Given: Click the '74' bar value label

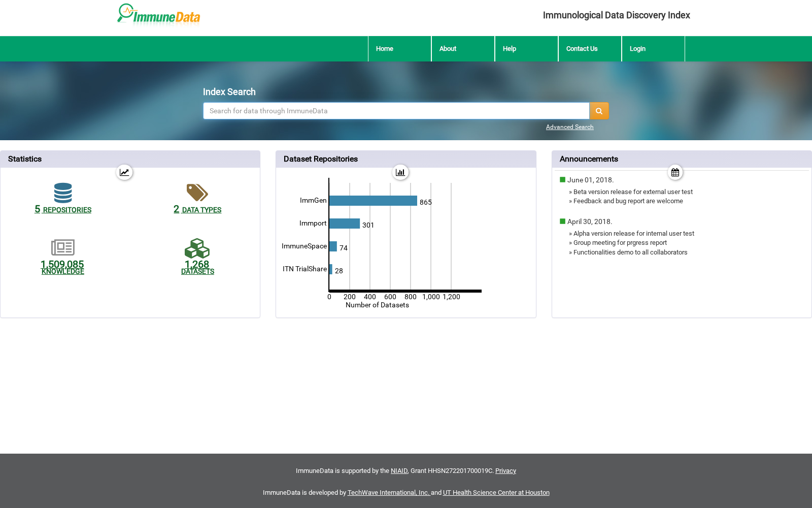Looking at the screenshot, I should (344, 248).
